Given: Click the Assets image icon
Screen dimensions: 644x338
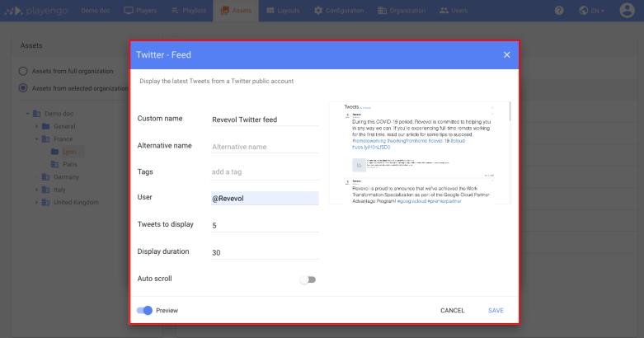Looking at the screenshot, I should click(x=224, y=11).
